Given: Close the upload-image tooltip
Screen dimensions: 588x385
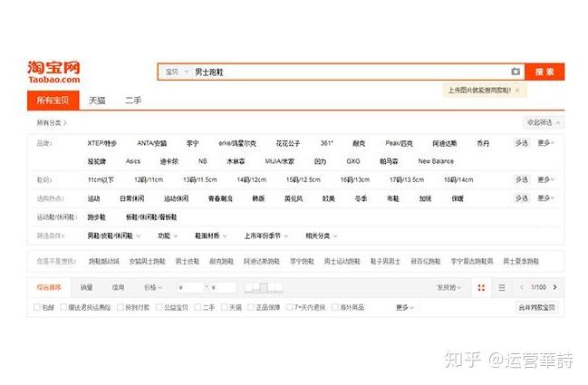Looking at the screenshot, I should tap(517, 91).
